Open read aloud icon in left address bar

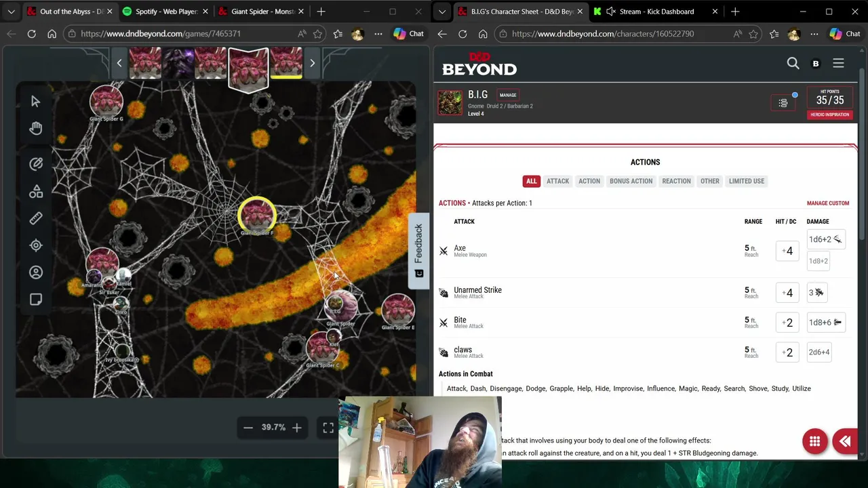[302, 34]
